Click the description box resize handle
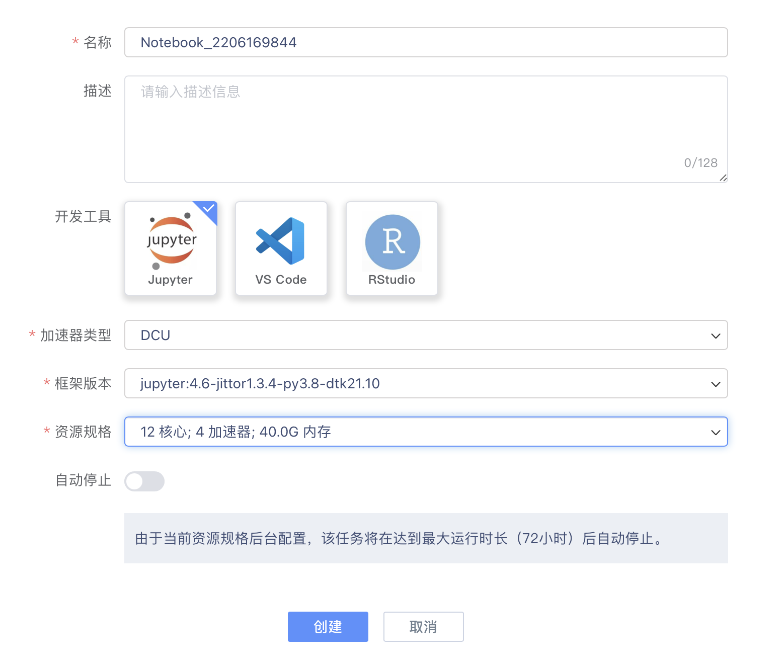The image size is (784, 672). [723, 178]
